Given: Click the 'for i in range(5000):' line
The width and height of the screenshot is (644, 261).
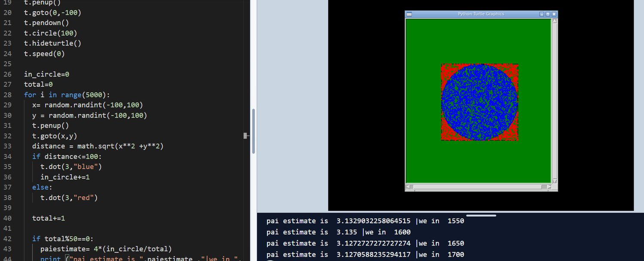Looking at the screenshot, I should click(67, 95).
